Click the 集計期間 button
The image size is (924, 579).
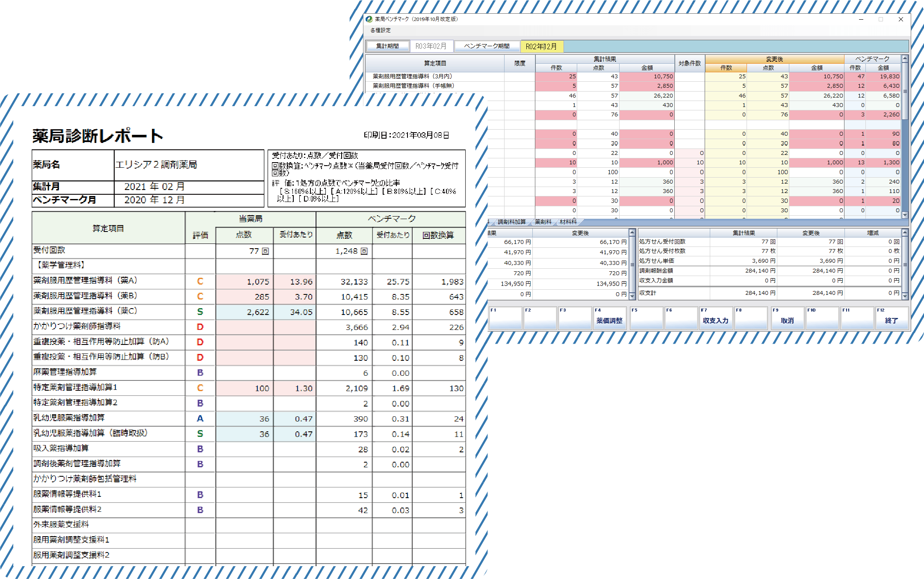coord(387,46)
